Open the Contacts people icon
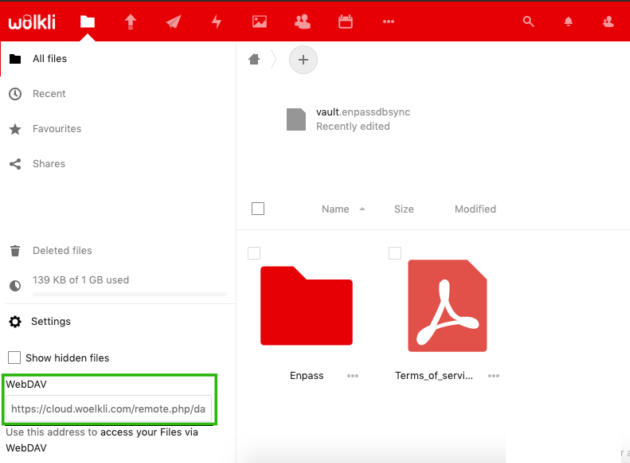 (303, 22)
